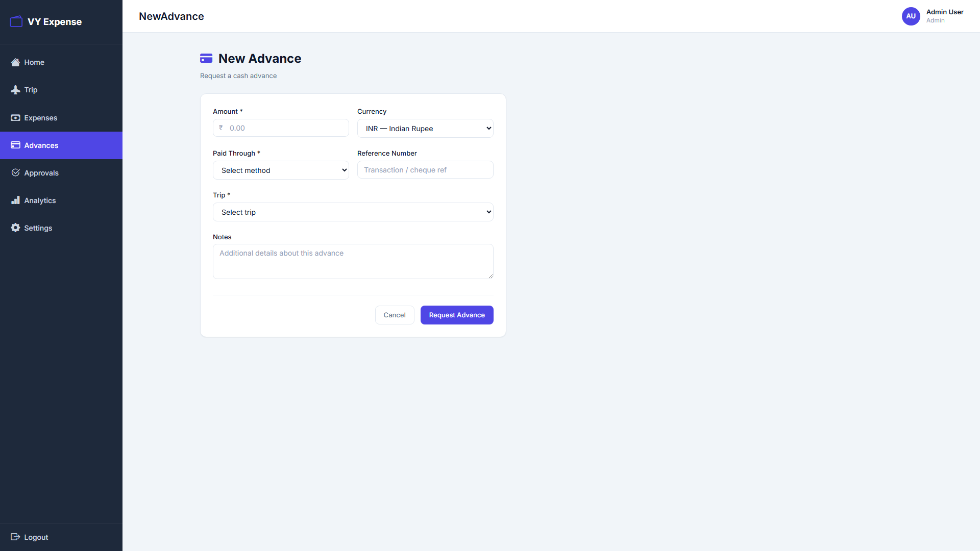Open the Paid Through select method dropdown

[x=281, y=170]
